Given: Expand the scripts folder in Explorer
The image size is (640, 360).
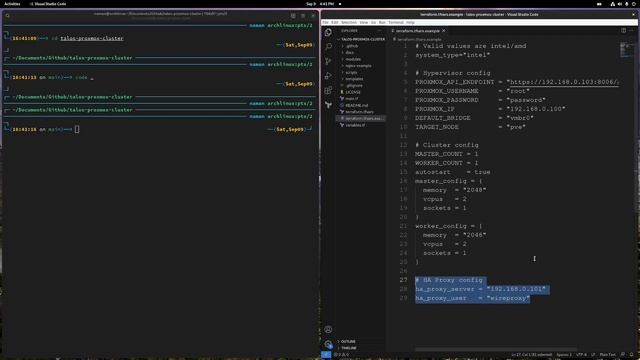Looking at the screenshot, I should 361,72.
